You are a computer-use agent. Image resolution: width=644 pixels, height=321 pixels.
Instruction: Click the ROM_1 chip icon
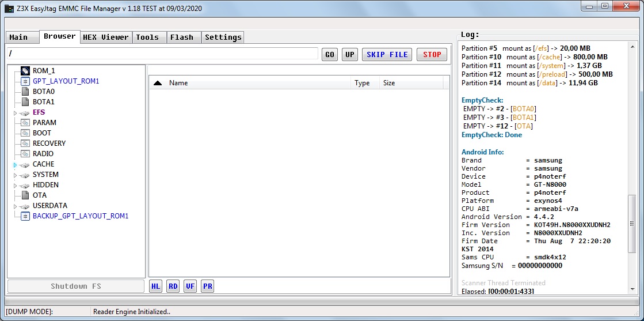click(25, 71)
